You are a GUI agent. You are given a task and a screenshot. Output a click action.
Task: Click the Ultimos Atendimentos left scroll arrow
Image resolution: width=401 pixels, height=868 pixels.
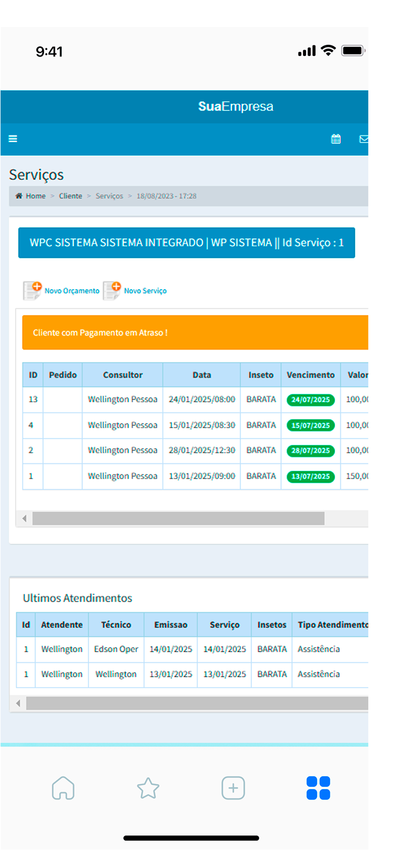[18, 703]
